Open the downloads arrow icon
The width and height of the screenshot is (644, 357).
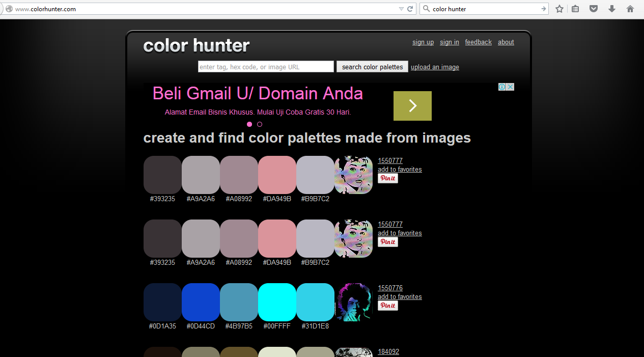pyautogui.click(x=612, y=9)
